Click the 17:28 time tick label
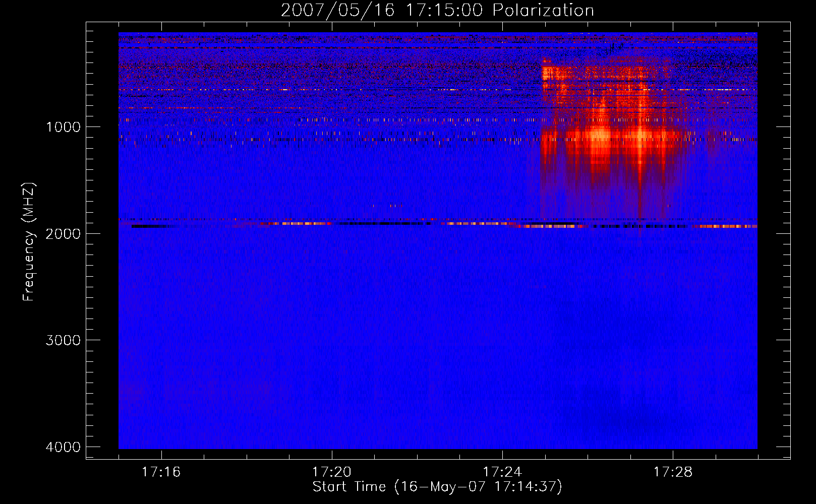 point(673,472)
